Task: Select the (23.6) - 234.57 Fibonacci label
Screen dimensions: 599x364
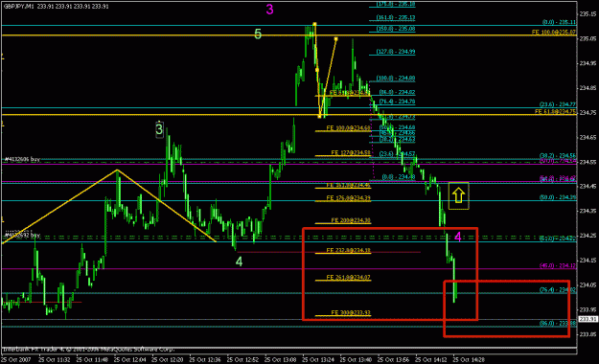Action: point(397,154)
